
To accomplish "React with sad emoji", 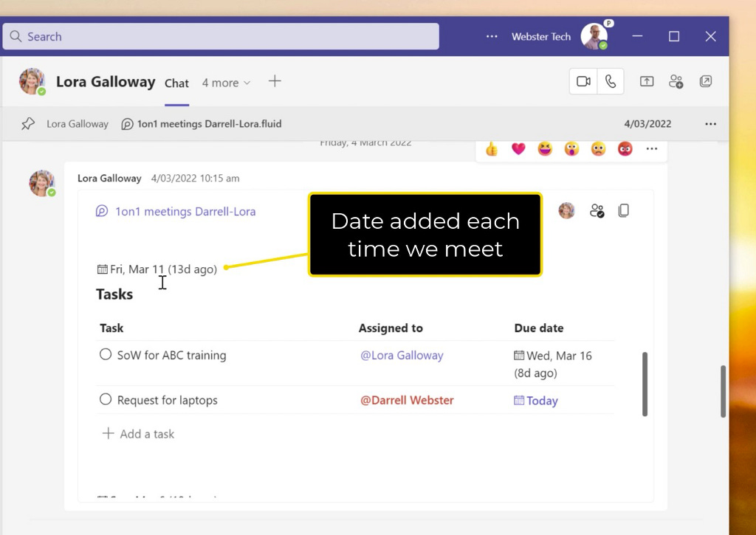I will [598, 149].
